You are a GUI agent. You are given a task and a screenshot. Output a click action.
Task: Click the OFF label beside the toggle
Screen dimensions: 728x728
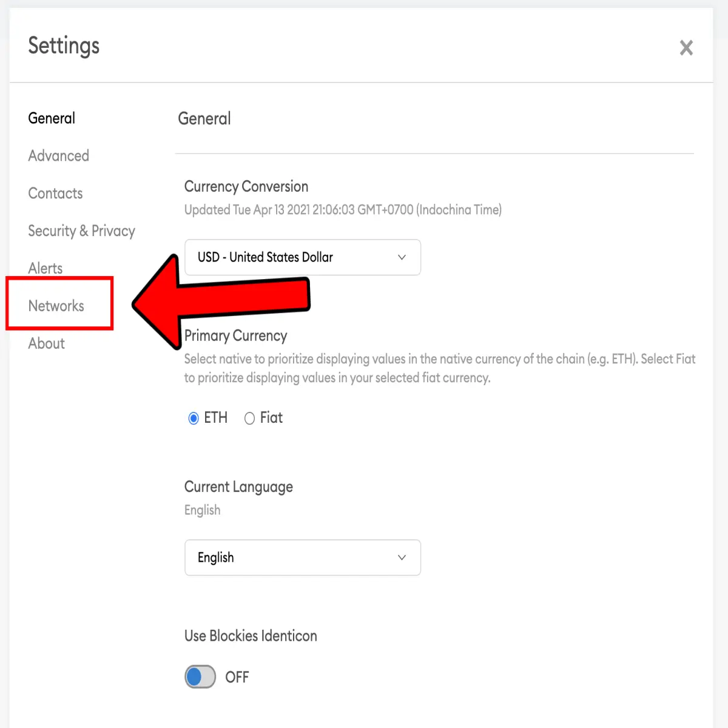pyautogui.click(x=237, y=677)
